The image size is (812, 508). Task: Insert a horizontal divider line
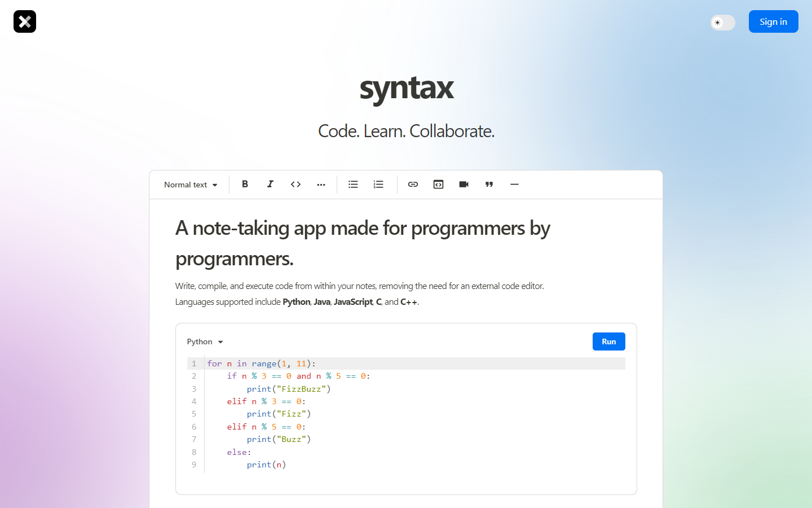(x=514, y=184)
